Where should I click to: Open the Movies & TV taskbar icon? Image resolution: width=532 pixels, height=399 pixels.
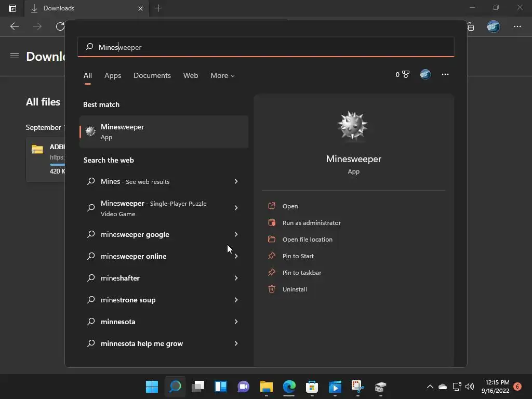[x=335, y=387]
